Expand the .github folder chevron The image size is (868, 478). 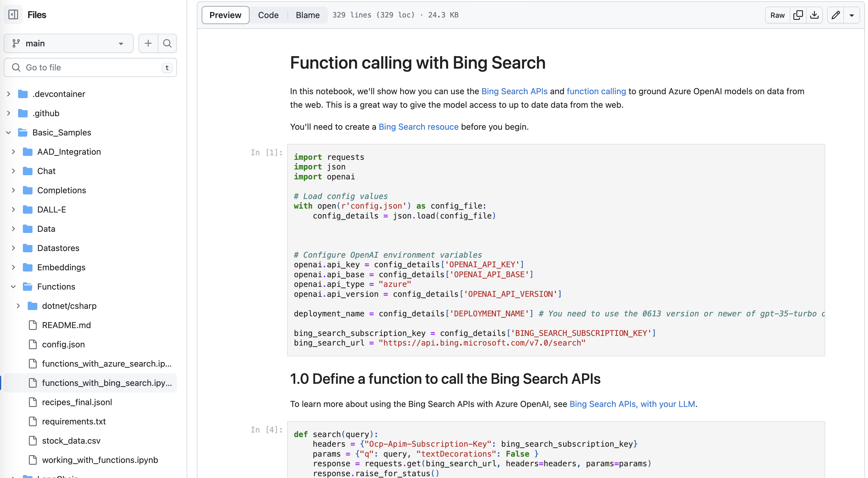pyautogui.click(x=9, y=113)
